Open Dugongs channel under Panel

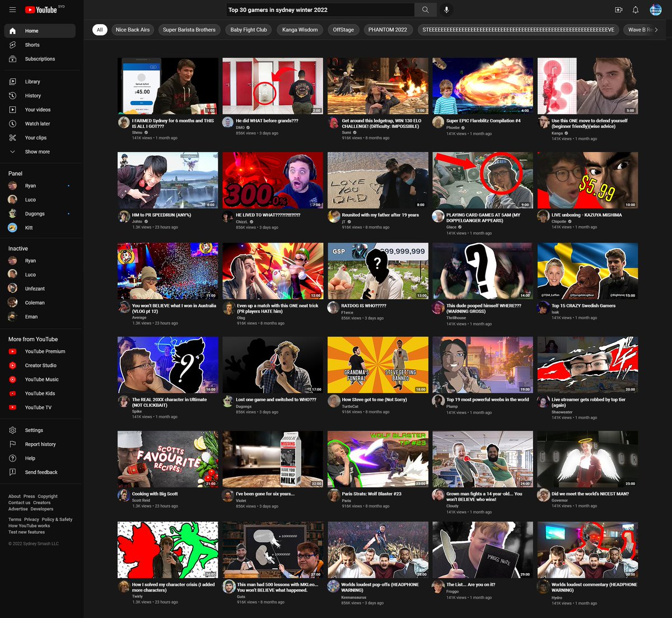40,213
